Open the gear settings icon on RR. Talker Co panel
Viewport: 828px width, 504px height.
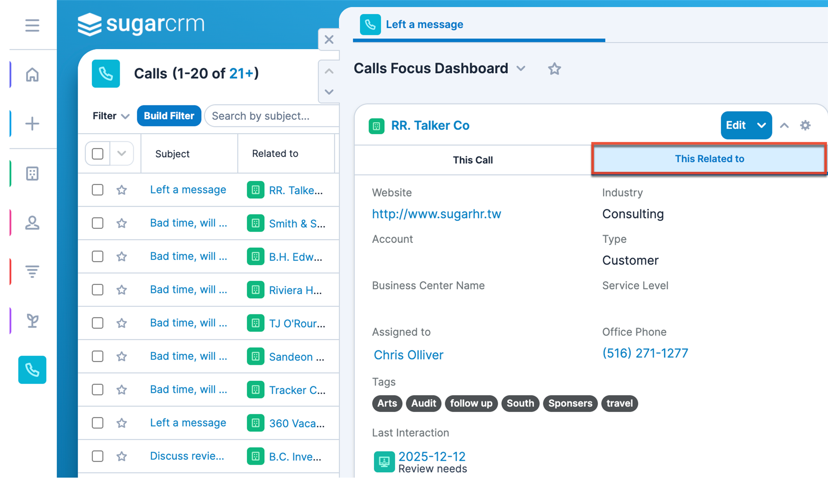tap(805, 125)
